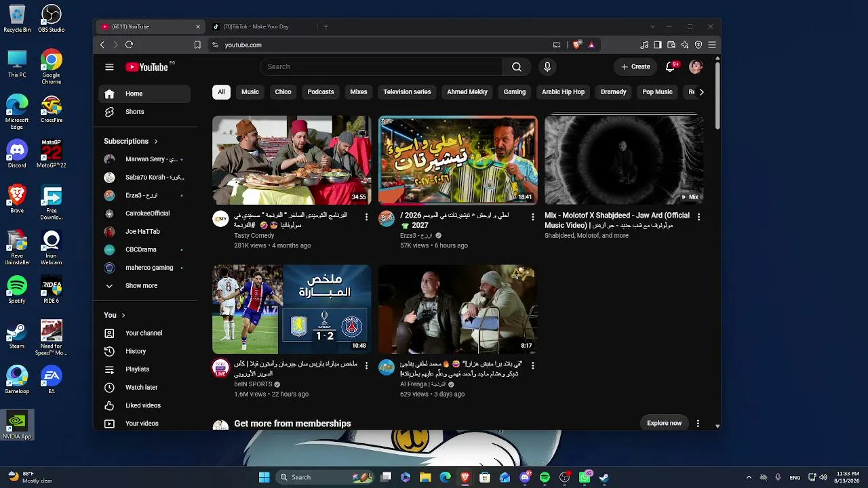The image size is (868, 488).
Task: Click the magnifier search button in YouTube
Action: pyautogui.click(x=517, y=66)
